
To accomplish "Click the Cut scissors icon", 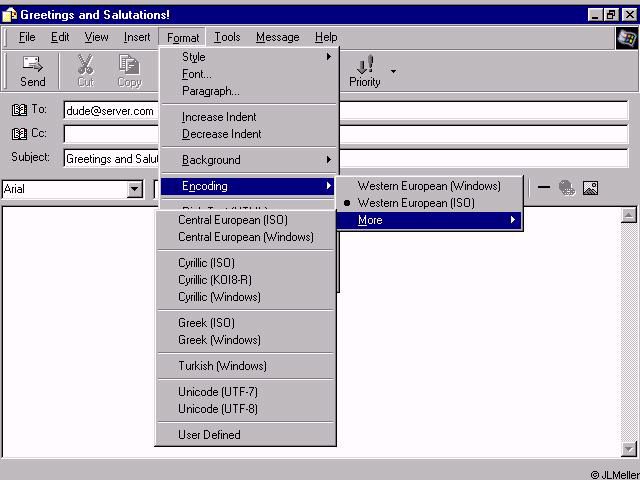I will 85,71.
